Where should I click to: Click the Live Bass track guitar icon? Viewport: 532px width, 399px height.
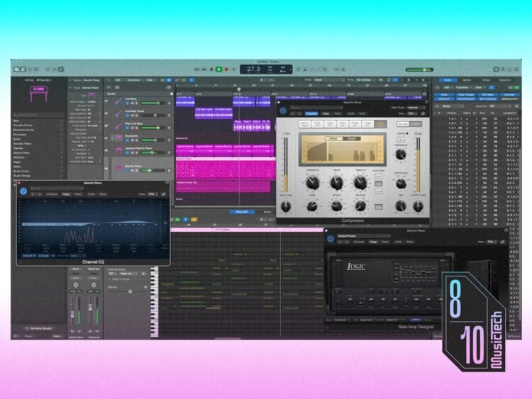[x=118, y=101]
